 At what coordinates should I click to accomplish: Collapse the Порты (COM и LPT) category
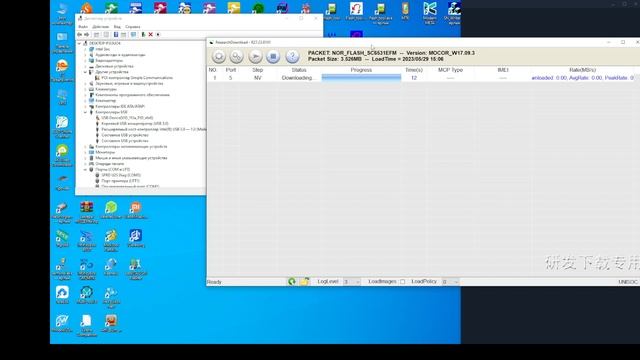[86, 169]
